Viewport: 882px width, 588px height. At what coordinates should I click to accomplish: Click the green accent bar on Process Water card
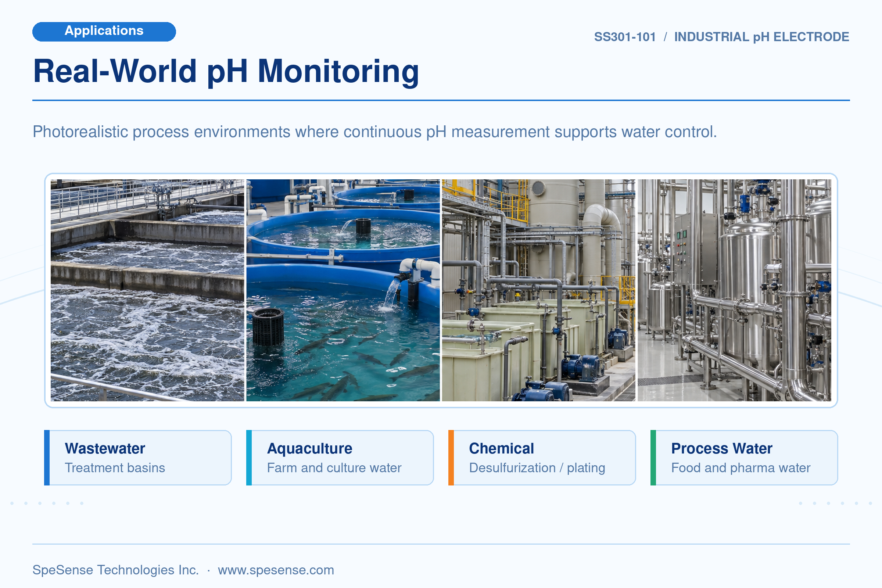(x=653, y=458)
